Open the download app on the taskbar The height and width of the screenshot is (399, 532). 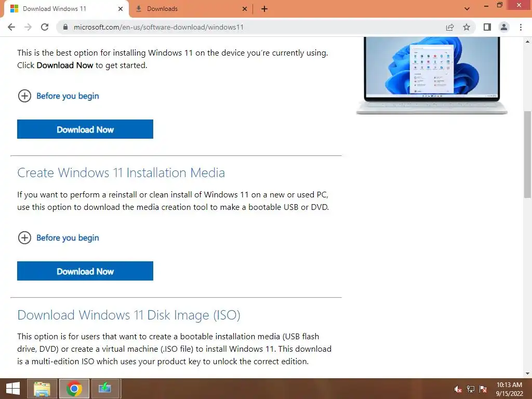[105, 389]
